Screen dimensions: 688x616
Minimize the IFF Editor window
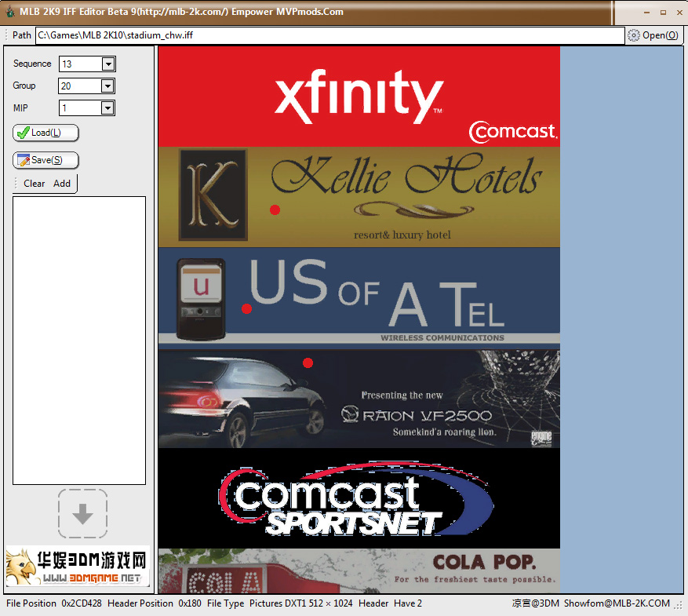tap(646, 13)
